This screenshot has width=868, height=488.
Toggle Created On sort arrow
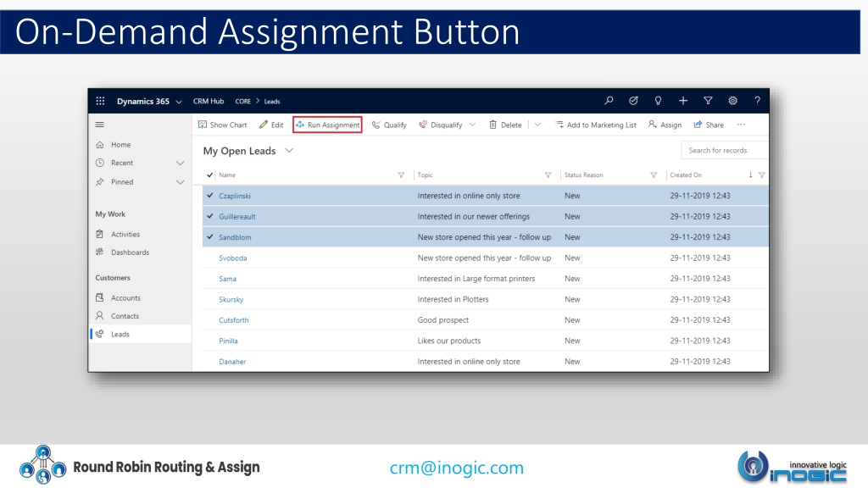click(751, 175)
